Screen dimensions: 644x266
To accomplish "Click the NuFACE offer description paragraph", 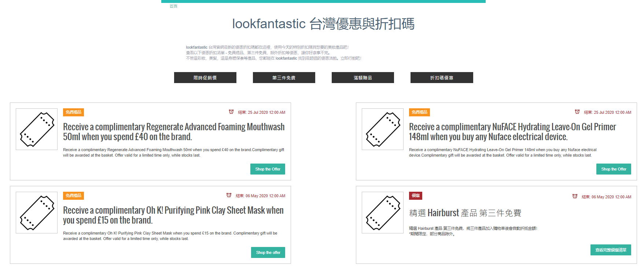I will pyautogui.click(x=503, y=153).
